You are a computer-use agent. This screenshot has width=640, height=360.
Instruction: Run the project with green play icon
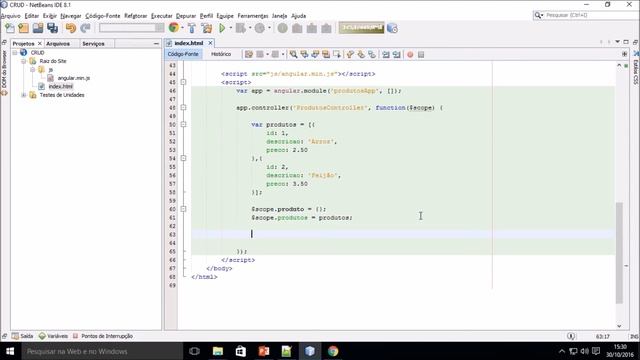pyautogui.click(x=222, y=28)
